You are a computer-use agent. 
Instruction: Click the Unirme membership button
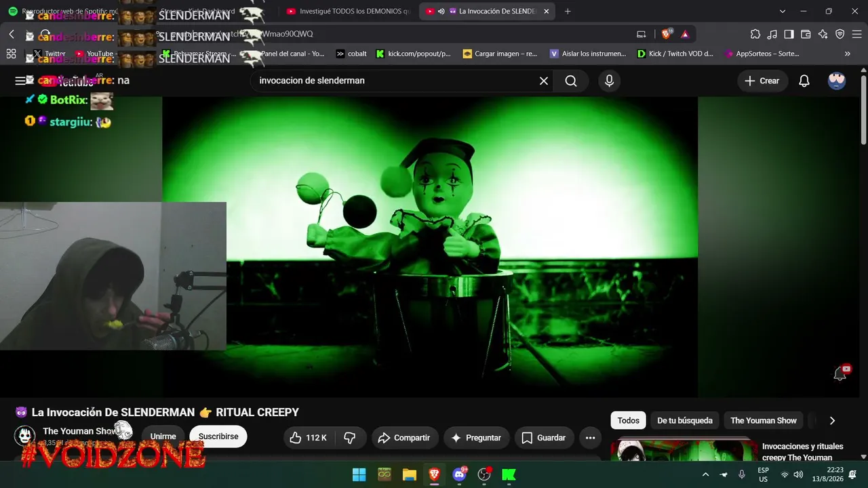coord(163,437)
